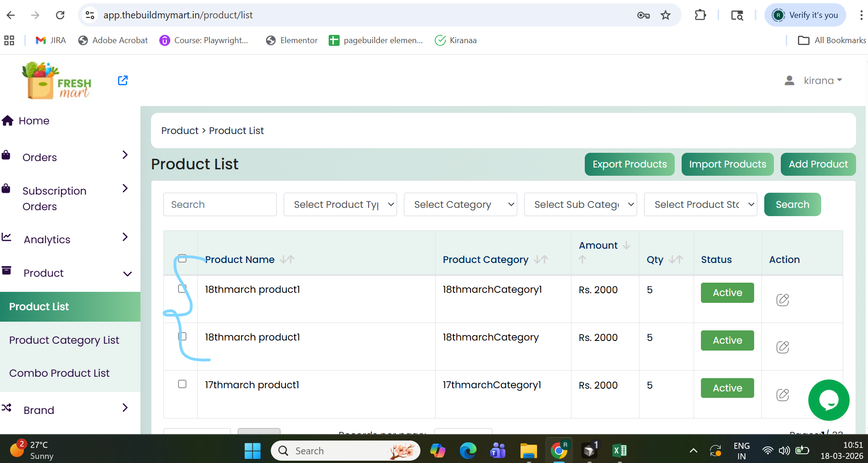Edit the 17thmarch product1 row
Image resolution: width=868 pixels, height=463 pixels.
click(783, 395)
